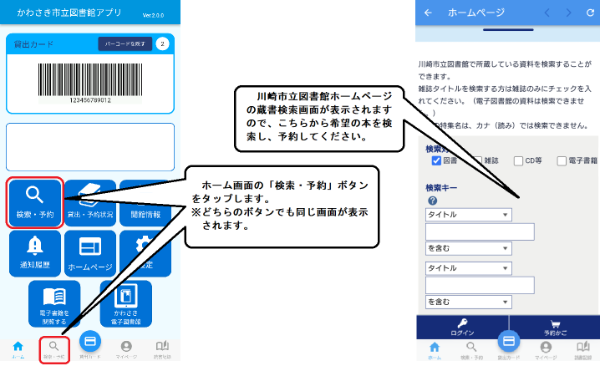Click the ホームページ title in right screen header

[476, 13]
